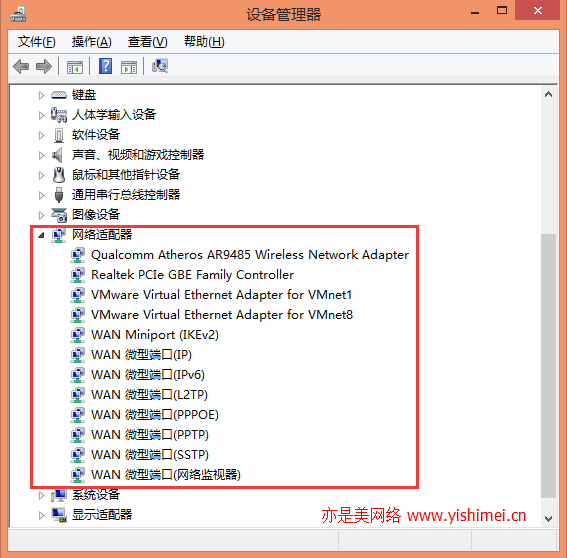Click the computer icon beside 系统设备
567x558 pixels.
point(59,495)
